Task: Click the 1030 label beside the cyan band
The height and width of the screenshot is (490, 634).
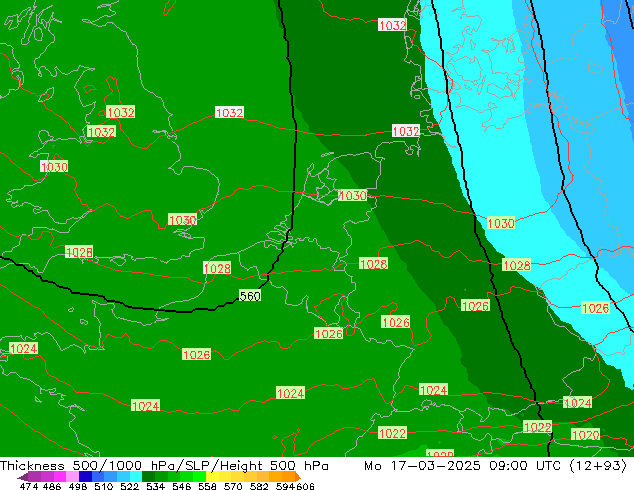Action: coord(501,223)
